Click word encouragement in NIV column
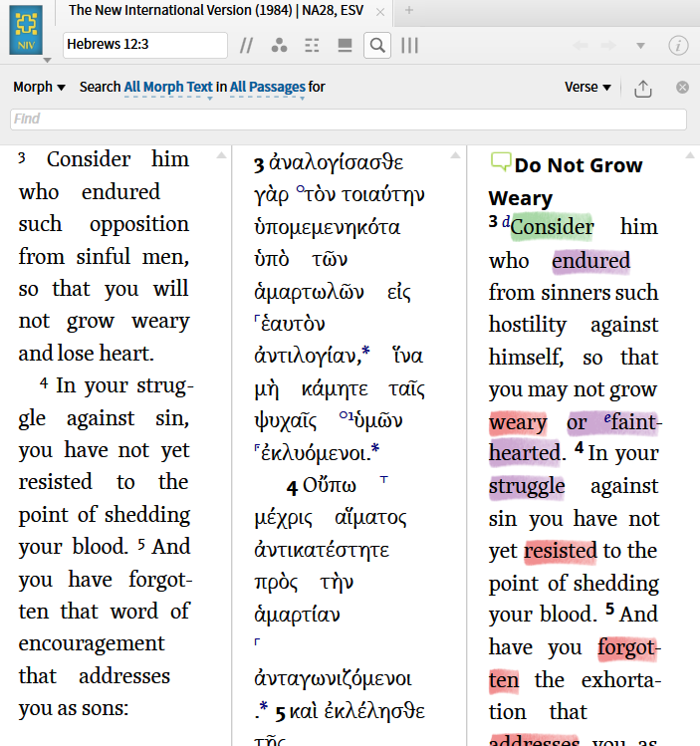Viewport: 700px width, 746px height. (92, 644)
